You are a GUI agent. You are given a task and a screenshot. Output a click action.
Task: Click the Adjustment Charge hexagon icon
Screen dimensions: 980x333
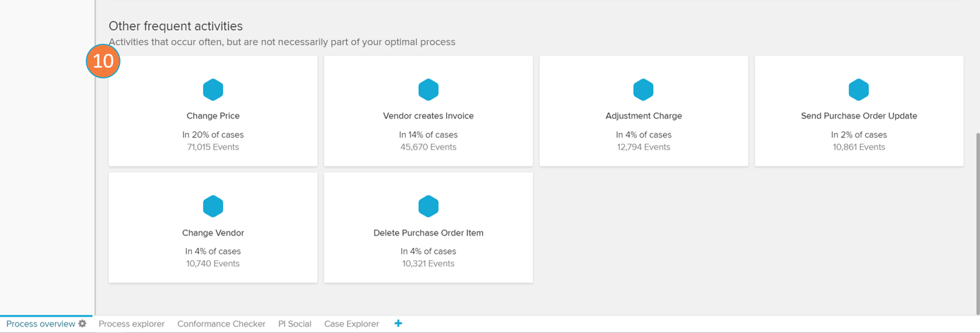coord(643,90)
